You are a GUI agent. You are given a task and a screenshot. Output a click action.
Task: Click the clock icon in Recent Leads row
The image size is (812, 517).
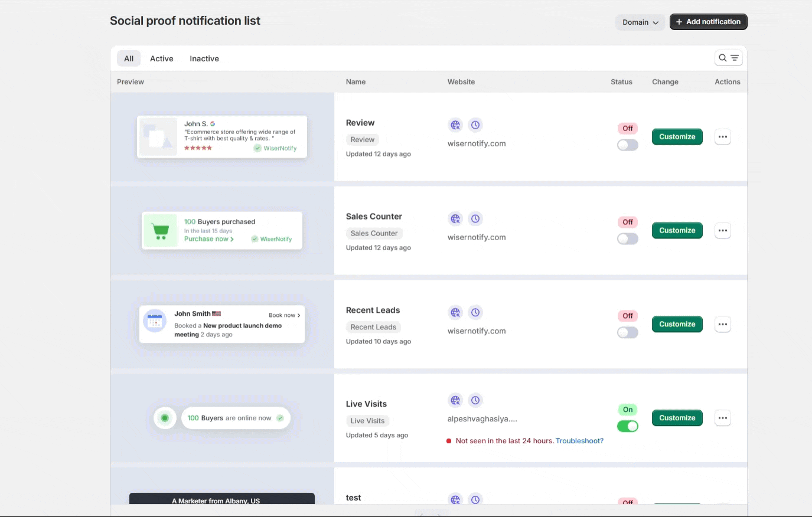[475, 312]
